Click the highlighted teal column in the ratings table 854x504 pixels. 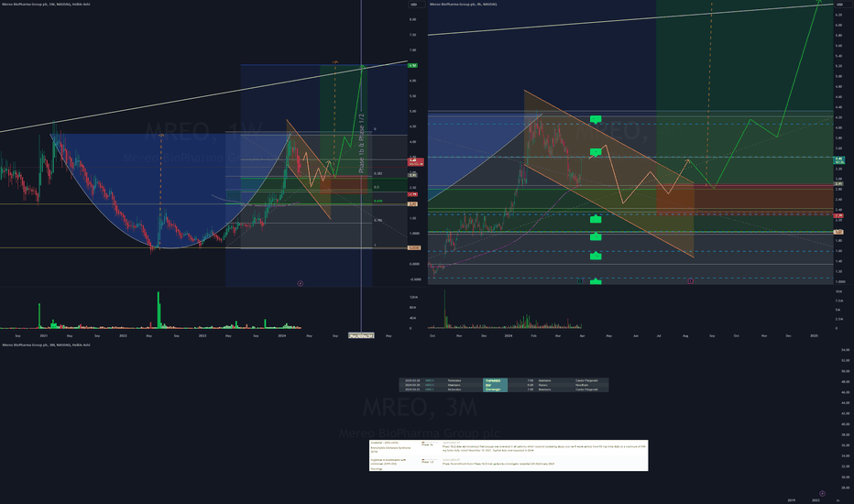495,385
